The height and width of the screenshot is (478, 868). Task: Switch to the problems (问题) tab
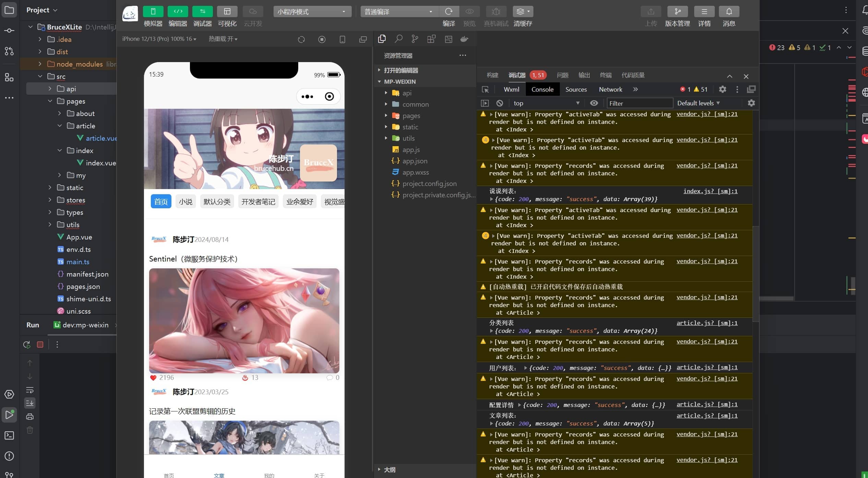pos(563,75)
